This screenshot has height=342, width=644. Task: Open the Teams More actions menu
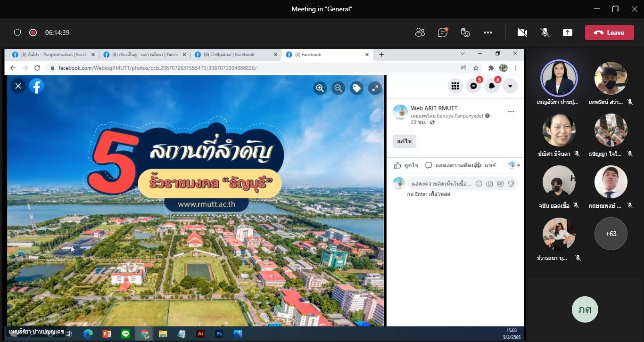click(x=488, y=33)
